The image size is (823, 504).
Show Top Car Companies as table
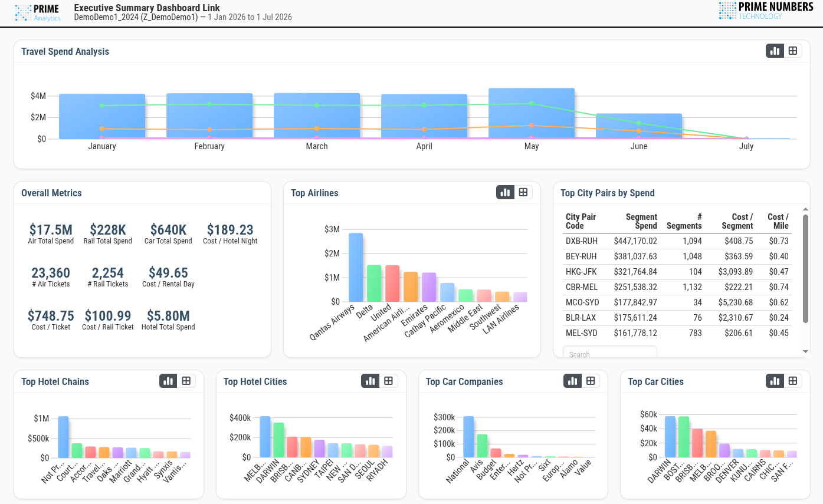click(x=591, y=381)
